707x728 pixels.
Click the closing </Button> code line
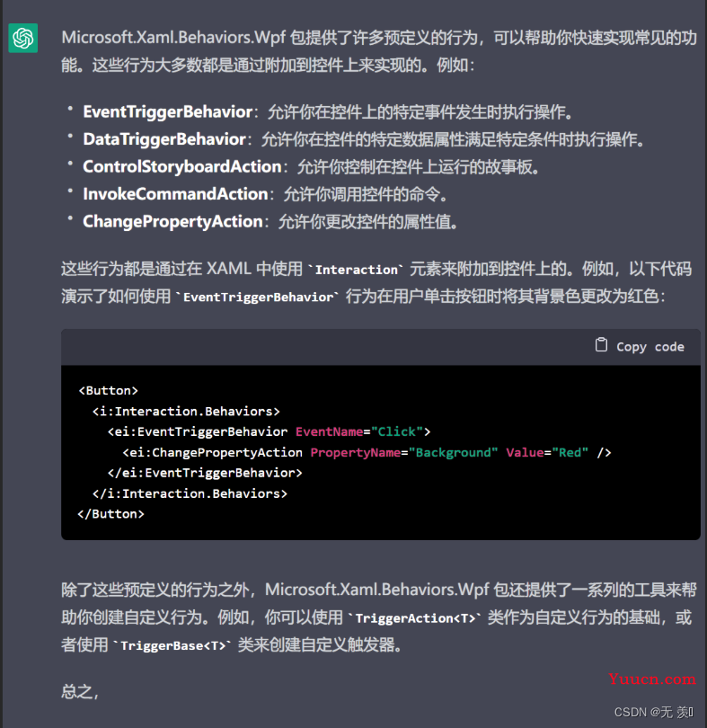click(111, 514)
